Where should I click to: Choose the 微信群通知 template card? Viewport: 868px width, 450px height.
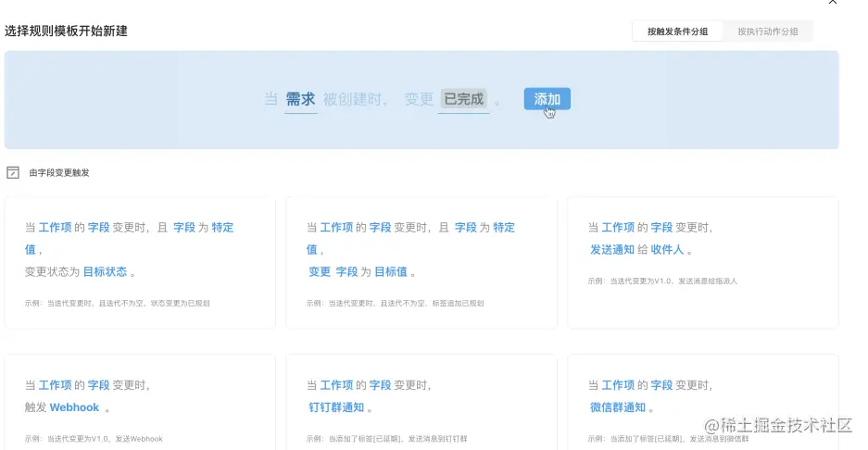point(703,403)
